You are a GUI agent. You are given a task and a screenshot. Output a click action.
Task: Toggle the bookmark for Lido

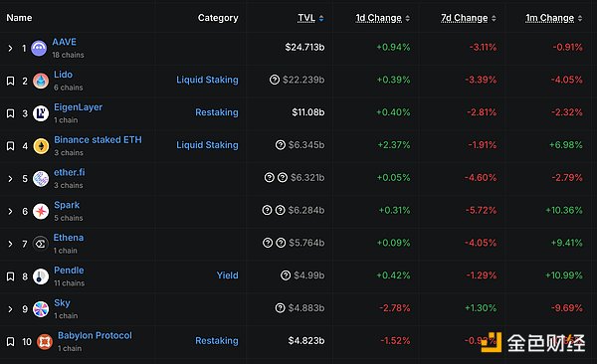[11, 81]
